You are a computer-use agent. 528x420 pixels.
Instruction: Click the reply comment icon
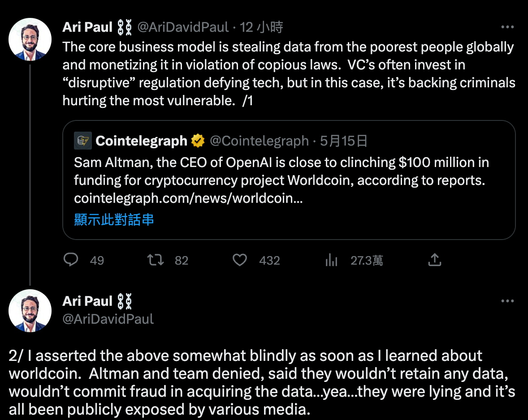click(71, 260)
